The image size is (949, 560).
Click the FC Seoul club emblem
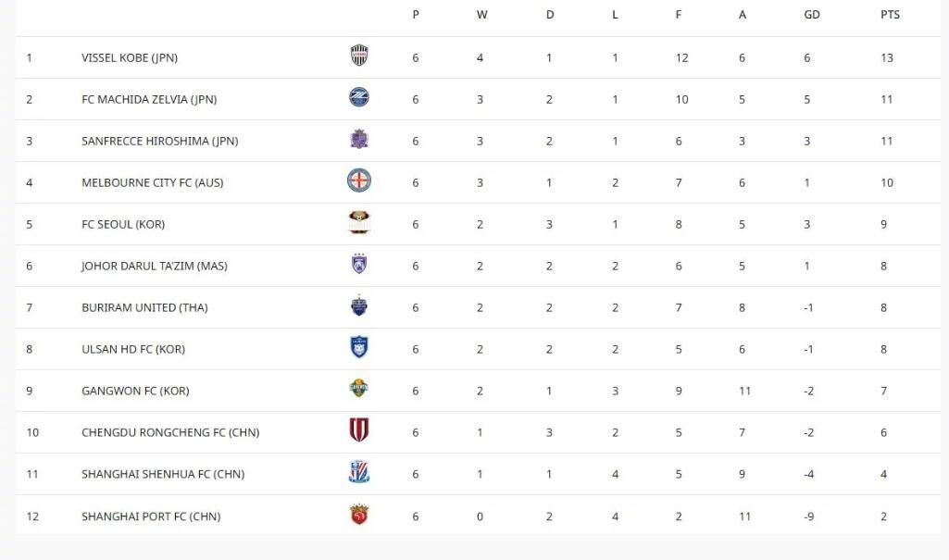coord(359,222)
